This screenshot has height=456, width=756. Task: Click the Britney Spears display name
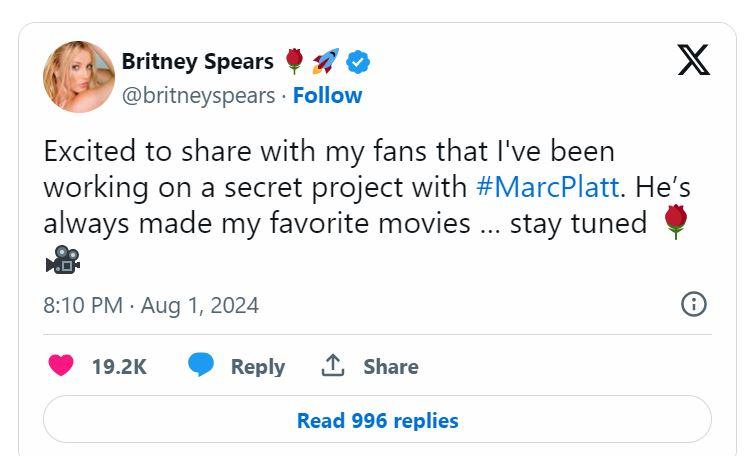197,62
